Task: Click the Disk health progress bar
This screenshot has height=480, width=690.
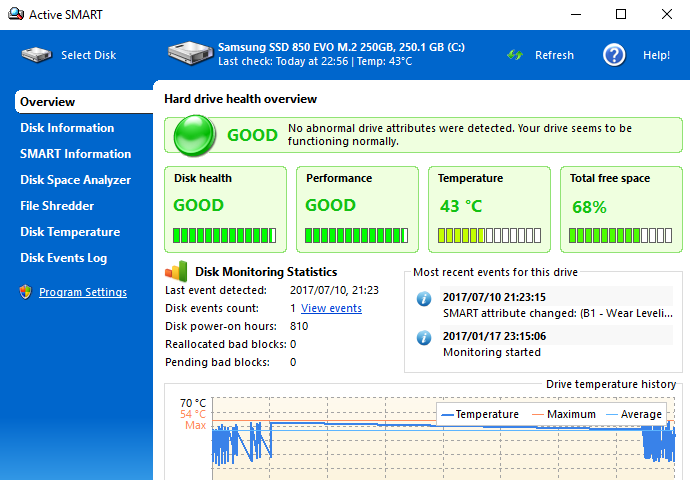Action: click(224, 235)
